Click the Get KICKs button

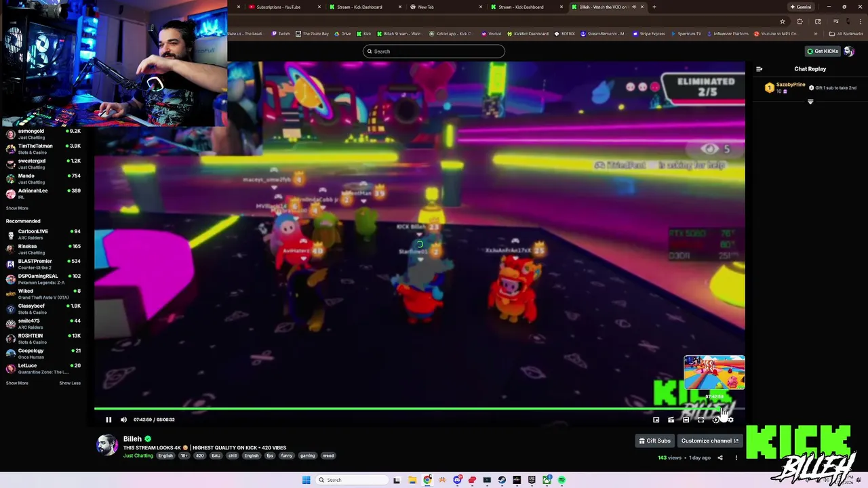pyautogui.click(x=823, y=51)
